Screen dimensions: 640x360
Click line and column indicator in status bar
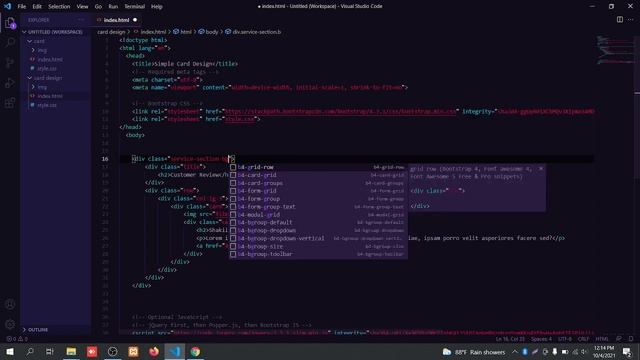click(x=510, y=339)
